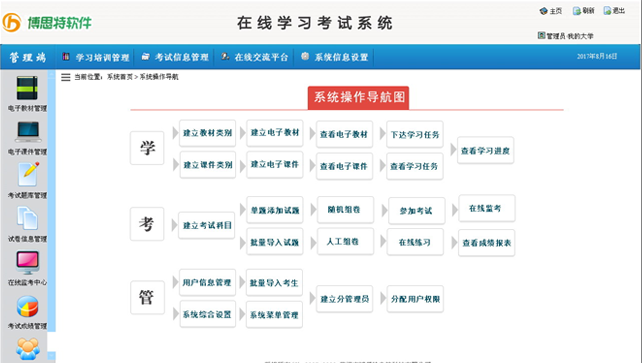Open 电子课件管理 laptop icon
The width and height of the screenshot is (642, 363).
[28, 132]
